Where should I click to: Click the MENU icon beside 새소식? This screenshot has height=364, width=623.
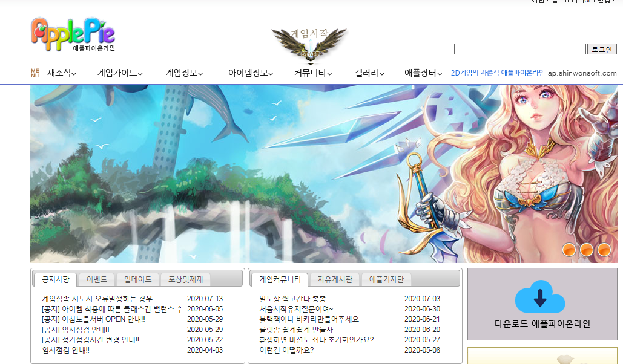[35, 73]
